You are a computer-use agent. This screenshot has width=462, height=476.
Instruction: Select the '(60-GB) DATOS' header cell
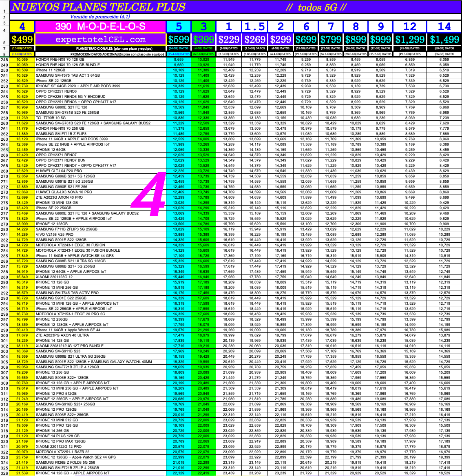444,49
